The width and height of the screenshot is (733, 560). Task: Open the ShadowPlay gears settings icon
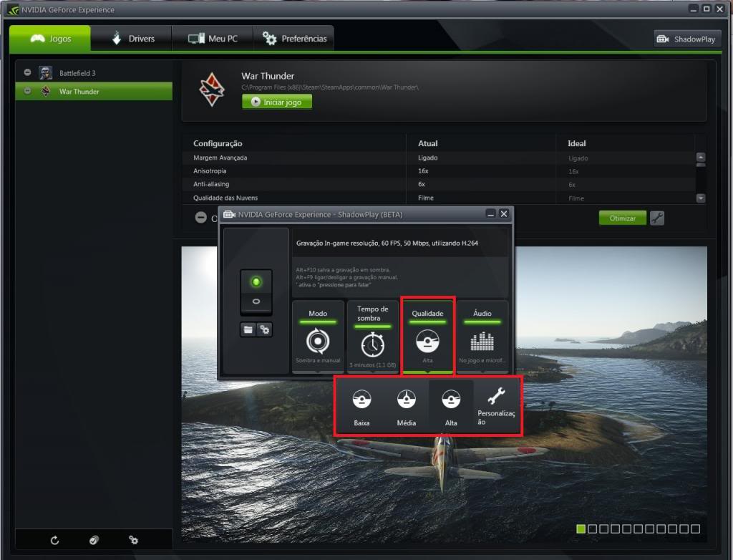265,330
